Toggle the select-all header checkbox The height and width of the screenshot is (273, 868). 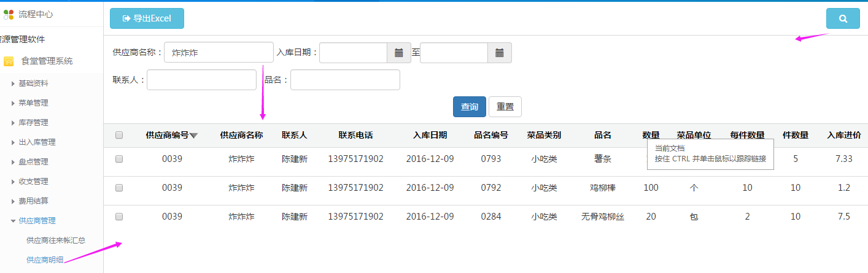pos(119,135)
